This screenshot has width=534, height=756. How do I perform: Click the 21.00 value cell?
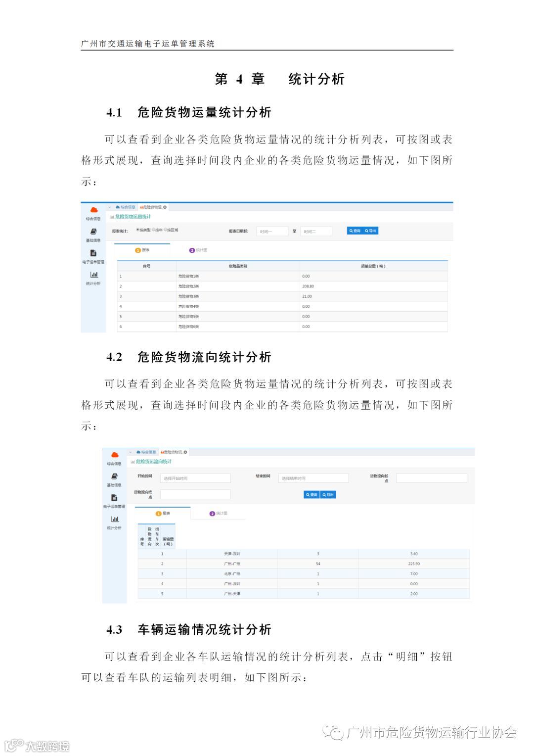(373, 296)
